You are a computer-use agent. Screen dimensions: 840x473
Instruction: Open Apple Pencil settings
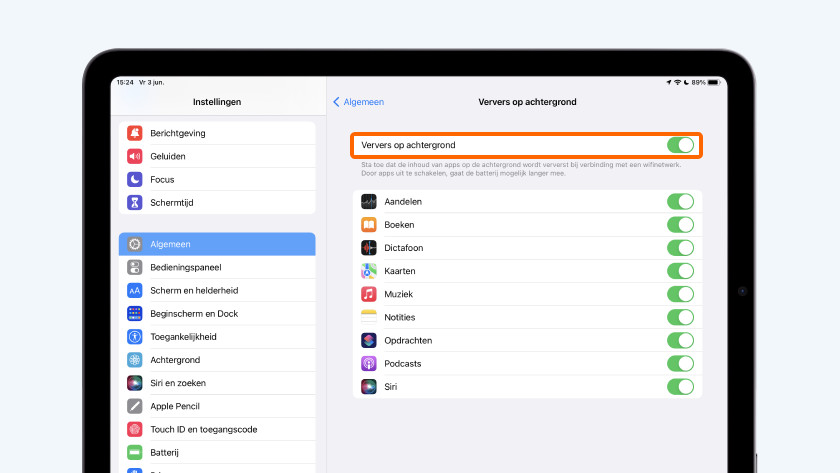217,406
